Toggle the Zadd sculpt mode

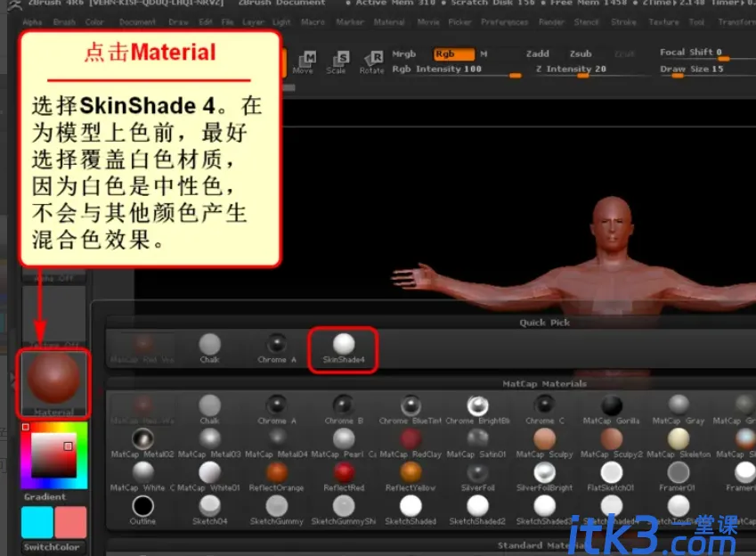[538, 53]
